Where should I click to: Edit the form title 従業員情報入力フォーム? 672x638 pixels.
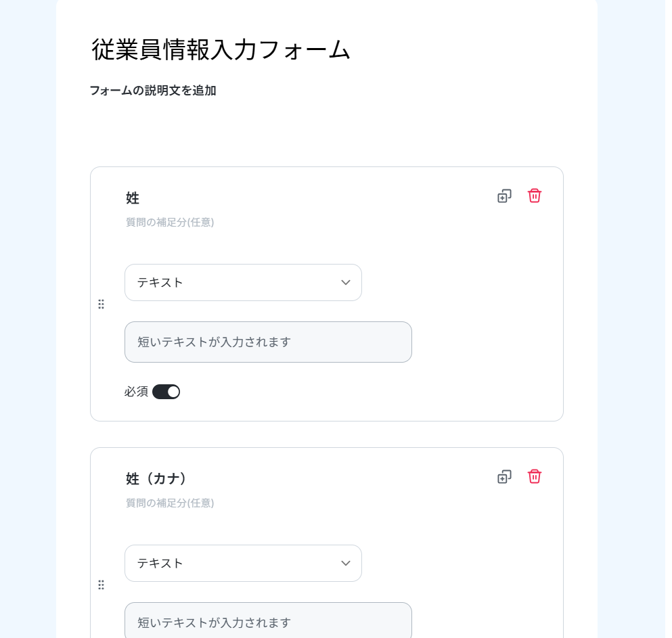[221, 49]
